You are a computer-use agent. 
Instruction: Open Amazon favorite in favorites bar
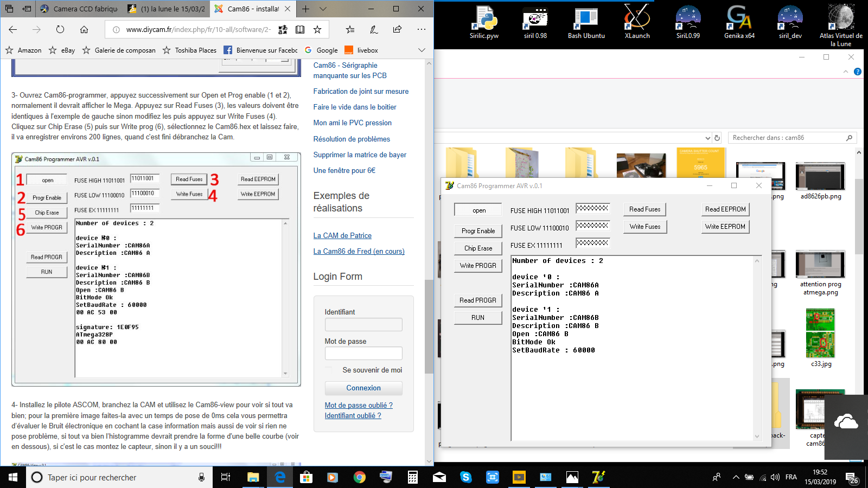(x=23, y=50)
